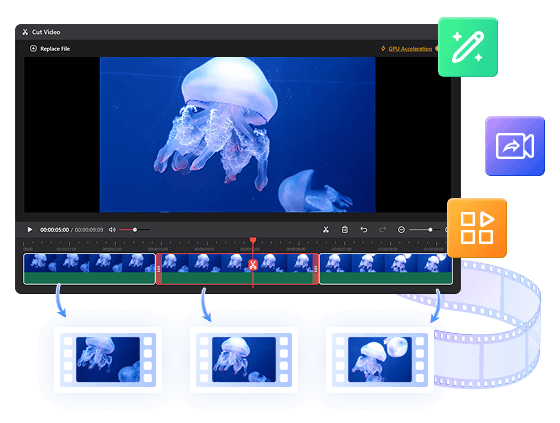Screen dimensions: 560x423
Task: Redo the last undone action
Action: [x=382, y=229]
